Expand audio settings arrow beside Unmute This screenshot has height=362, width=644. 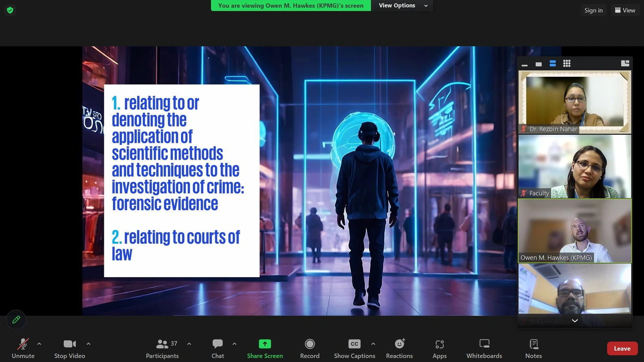point(39,344)
